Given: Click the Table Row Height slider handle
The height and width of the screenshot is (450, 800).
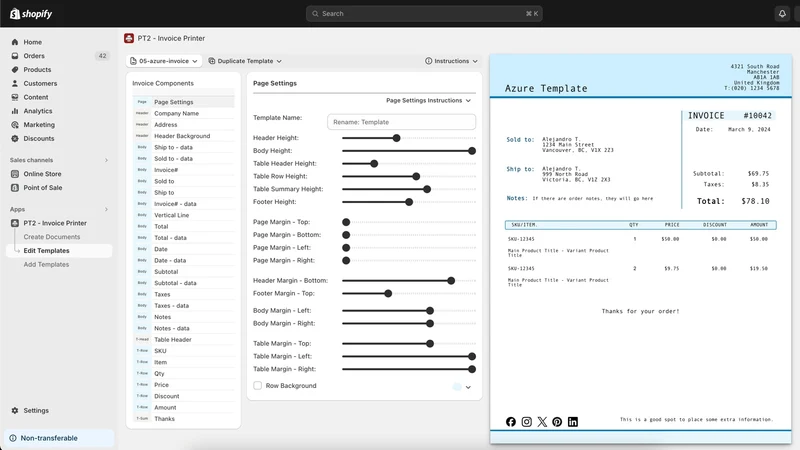Looking at the screenshot, I should (416, 176).
